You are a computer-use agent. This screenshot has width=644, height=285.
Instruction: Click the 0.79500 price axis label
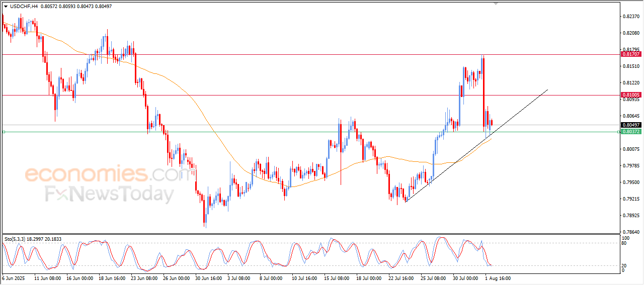[x=631, y=182]
